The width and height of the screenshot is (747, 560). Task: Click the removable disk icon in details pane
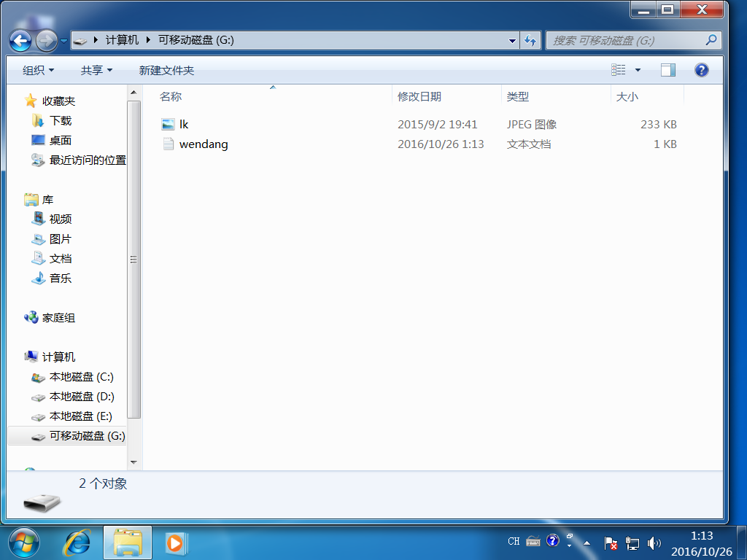[42, 503]
